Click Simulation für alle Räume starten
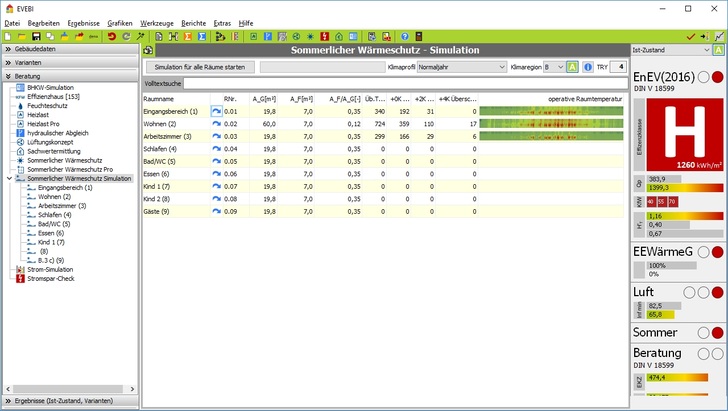Image resolution: width=728 pixels, height=411 pixels. [x=198, y=67]
